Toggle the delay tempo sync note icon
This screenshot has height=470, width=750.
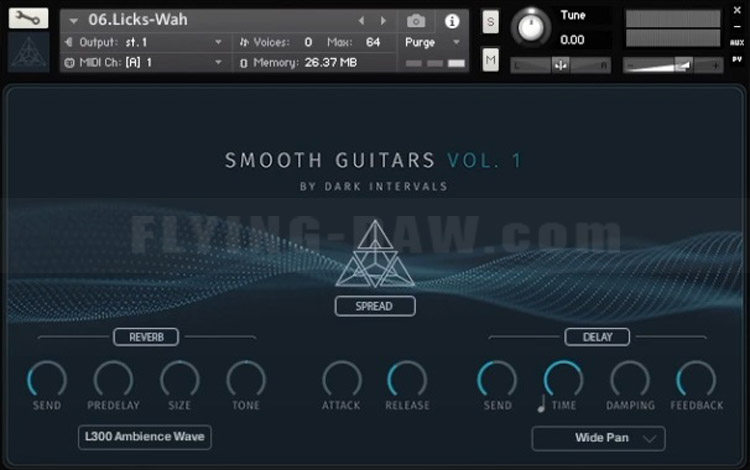pyautogui.click(x=541, y=404)
